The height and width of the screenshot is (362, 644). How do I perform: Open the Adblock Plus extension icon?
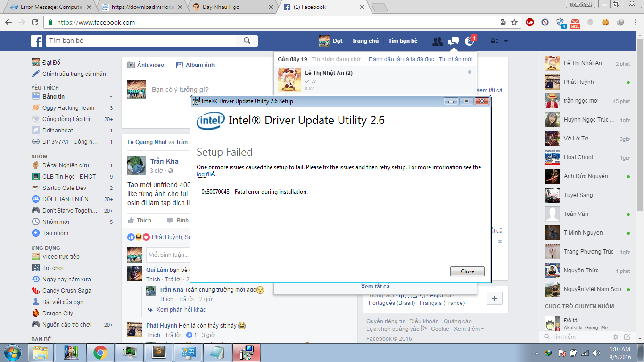tap(530, 22)
